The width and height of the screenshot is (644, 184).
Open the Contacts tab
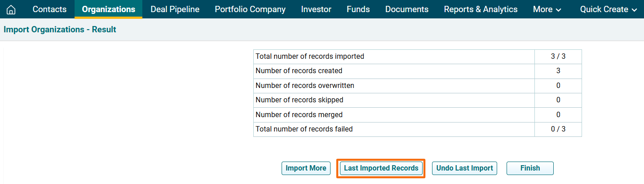[49, 9]
